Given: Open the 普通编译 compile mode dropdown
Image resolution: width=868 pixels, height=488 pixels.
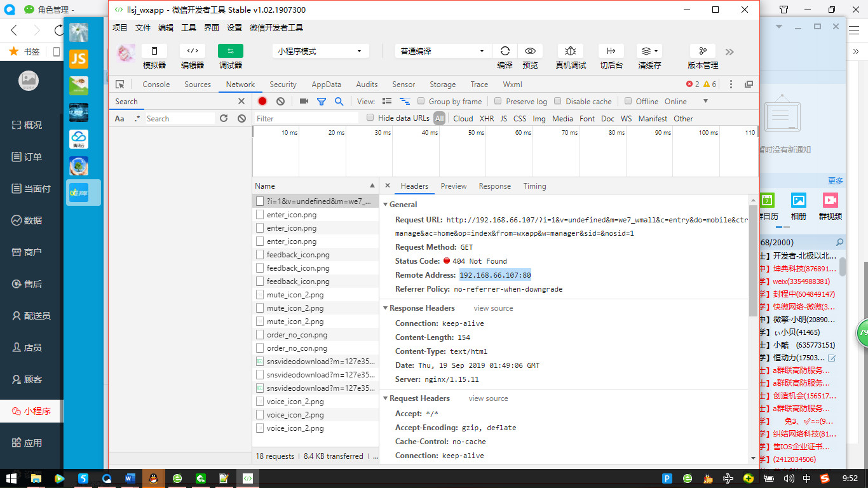Looking at the screenshot, I should tap(443, 51).
